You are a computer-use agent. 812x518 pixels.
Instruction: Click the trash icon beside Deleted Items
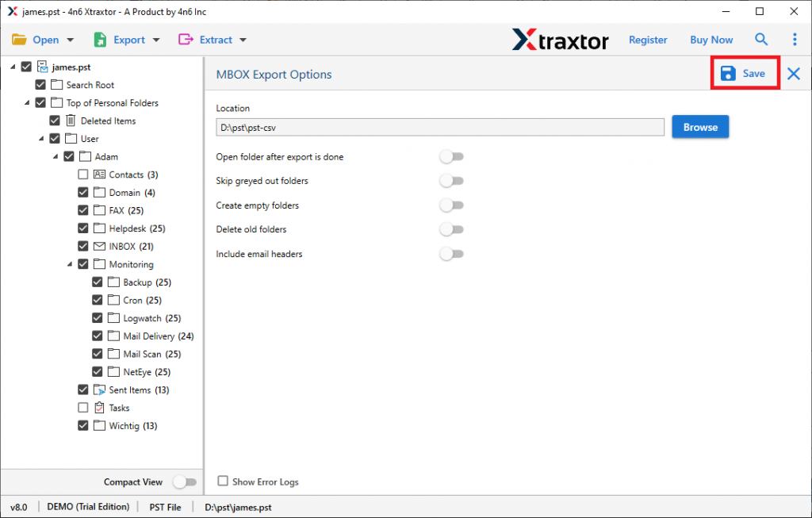pos(71,121)
